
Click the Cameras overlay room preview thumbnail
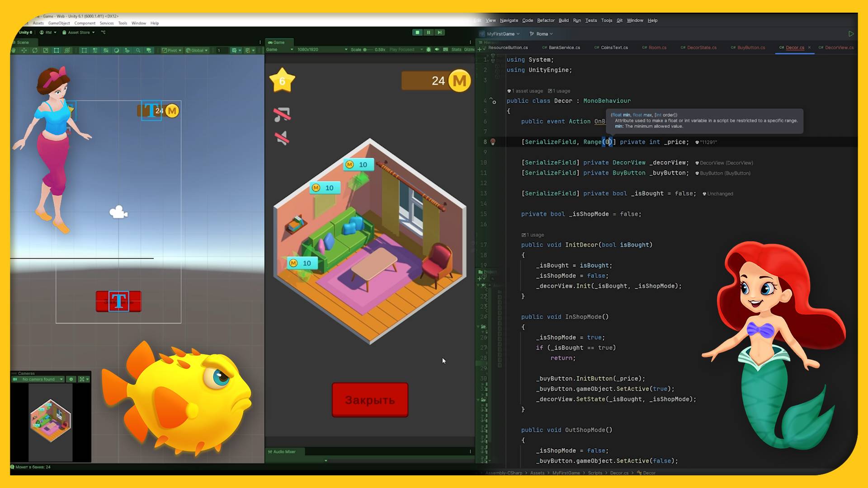51,420
